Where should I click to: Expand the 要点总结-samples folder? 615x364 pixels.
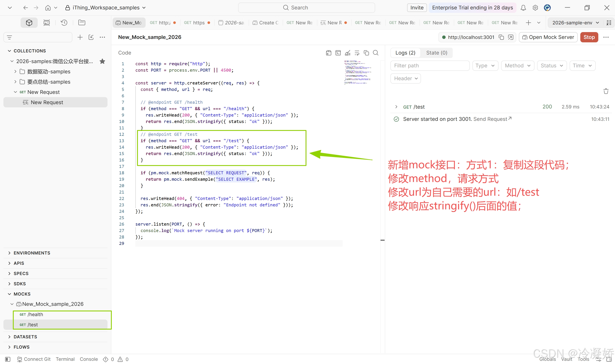(15, 82)
